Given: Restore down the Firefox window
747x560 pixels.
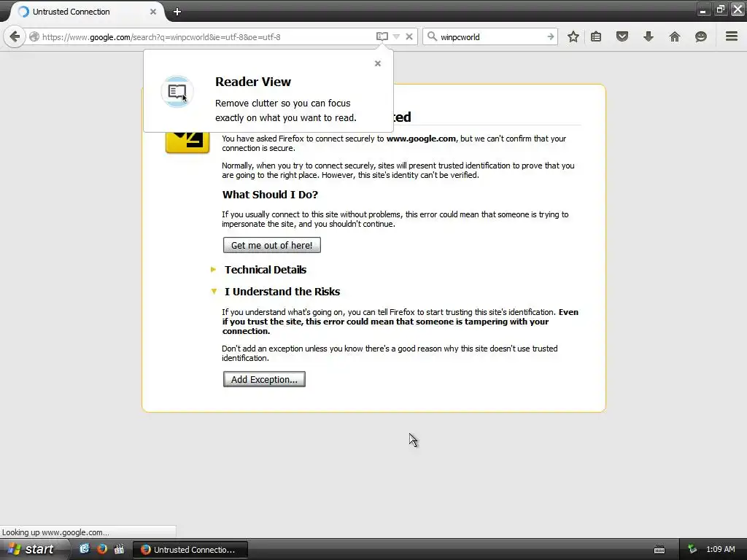Looking at the screenshot, I should 720,9.
